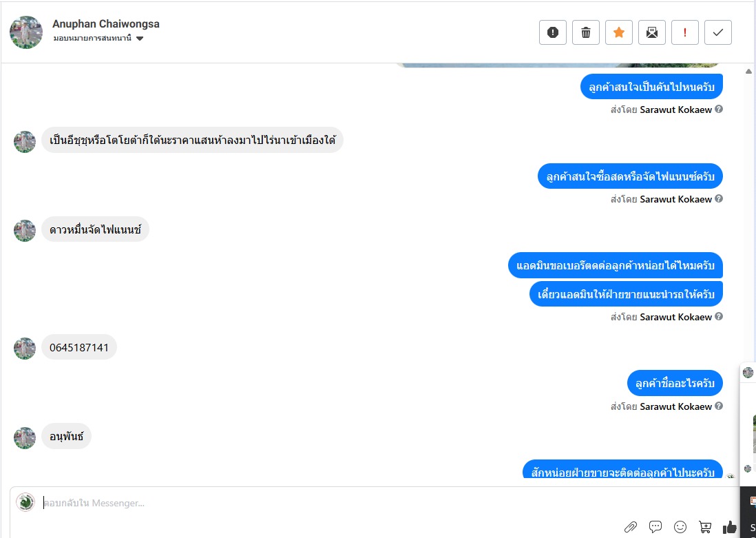Expand the assign conversation dropdown arrow
The image size is (756, 538).
[x=140, y=39]
